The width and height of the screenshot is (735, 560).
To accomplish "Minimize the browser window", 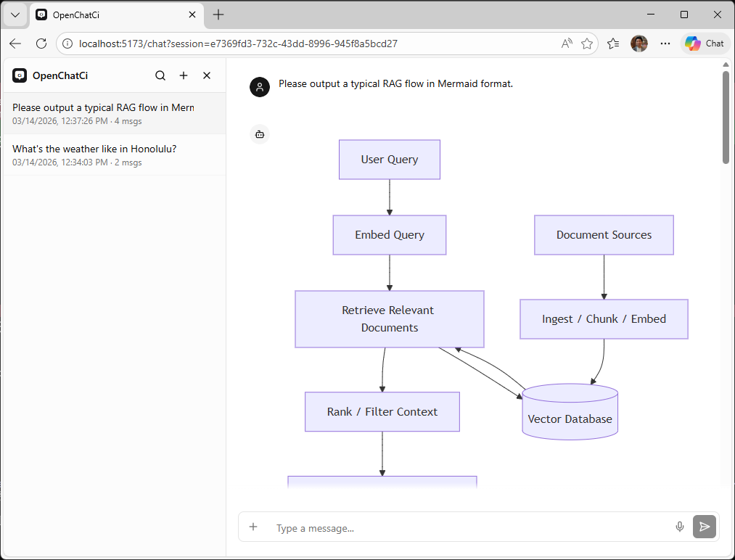I will (x=651, y=15).
